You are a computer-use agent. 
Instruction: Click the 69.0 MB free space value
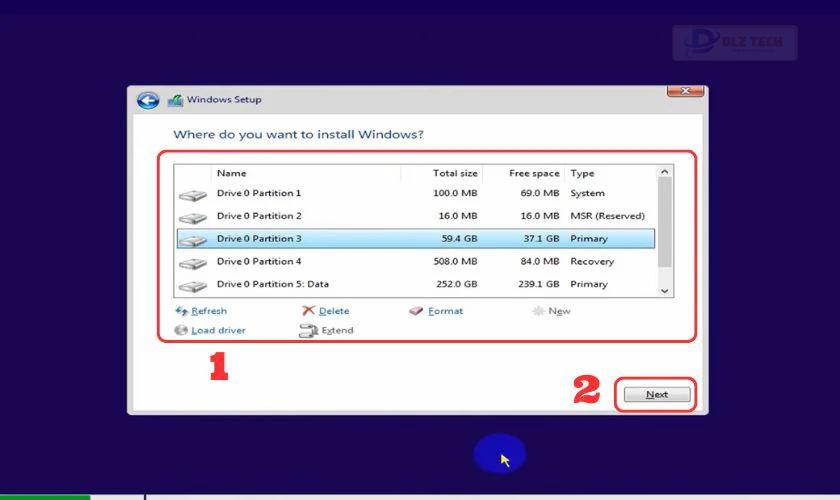coord(539,193)
